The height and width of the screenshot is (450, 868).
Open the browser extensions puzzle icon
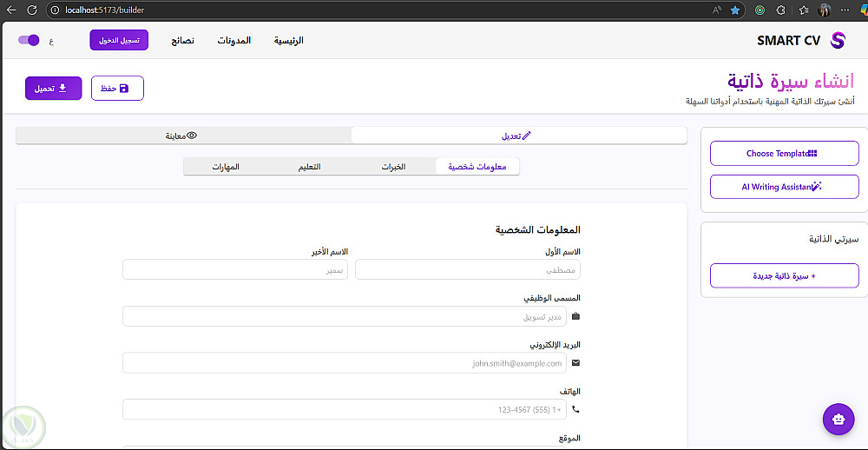click(x=781, y=10)
